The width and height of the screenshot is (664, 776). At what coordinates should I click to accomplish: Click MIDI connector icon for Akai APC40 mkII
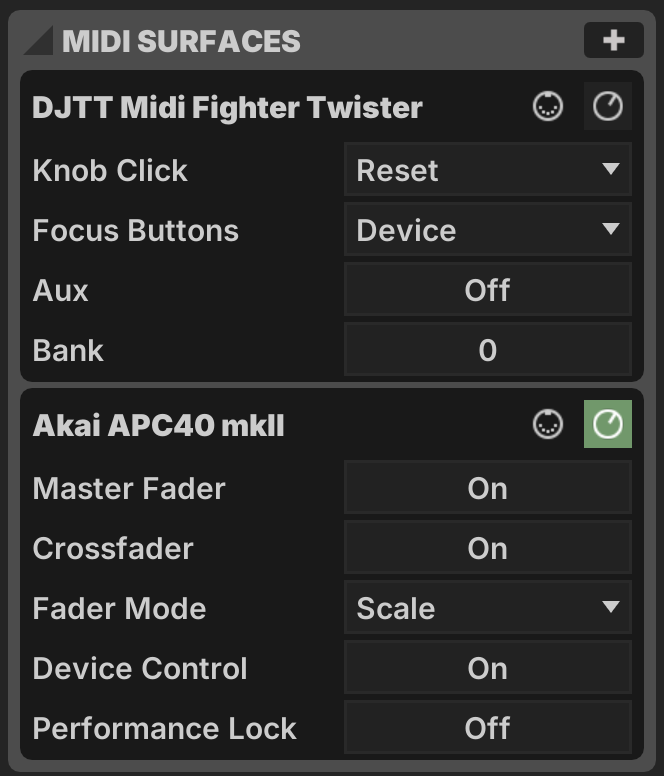point(548,424)
